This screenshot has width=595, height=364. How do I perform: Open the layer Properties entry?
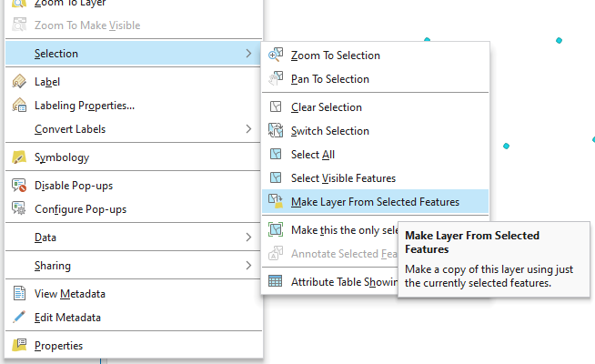[58, 346]
